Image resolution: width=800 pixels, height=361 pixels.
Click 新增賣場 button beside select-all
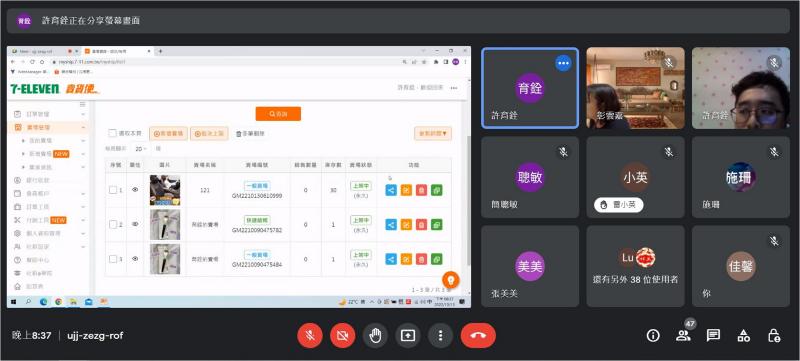[x=168, y=134]
